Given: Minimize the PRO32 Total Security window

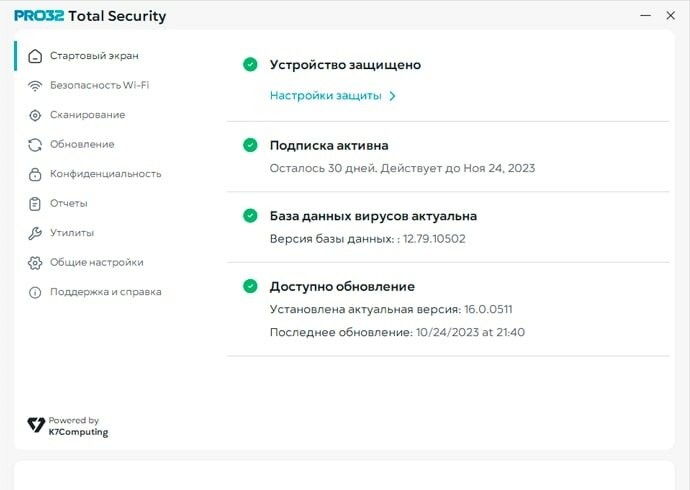Looking at the screenshot, I should [x=642, y=16].
